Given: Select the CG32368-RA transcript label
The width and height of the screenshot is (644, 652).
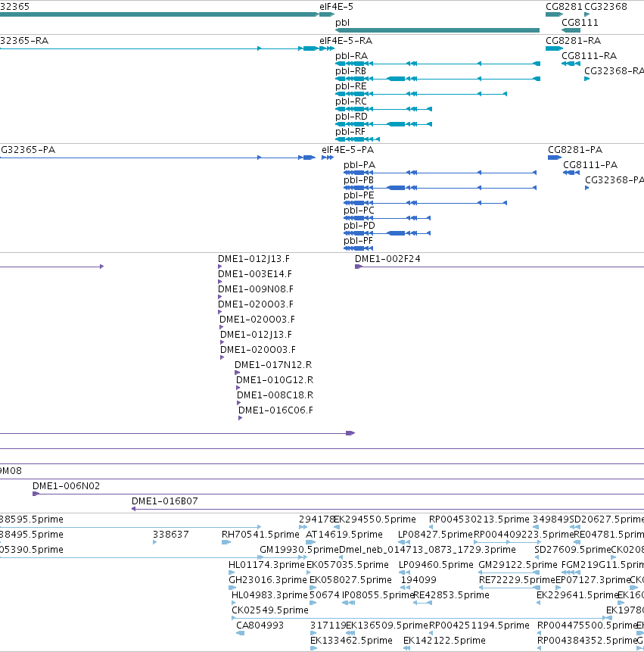Looking at the screenshot, I should pos(614,71).
